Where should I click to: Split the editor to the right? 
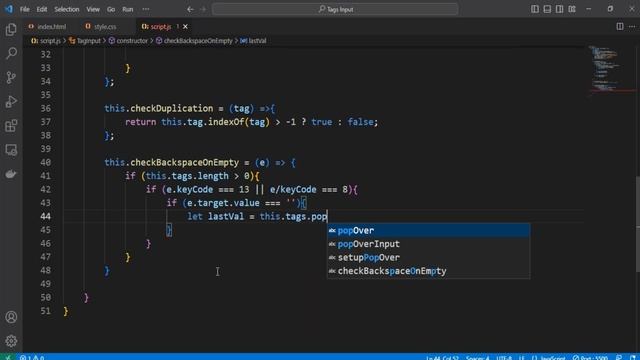coord(620,27)
